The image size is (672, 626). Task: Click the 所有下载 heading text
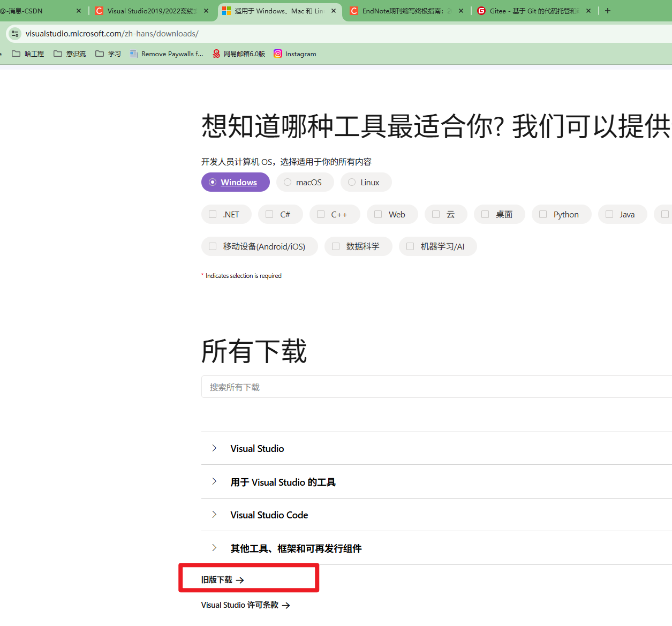254,351
